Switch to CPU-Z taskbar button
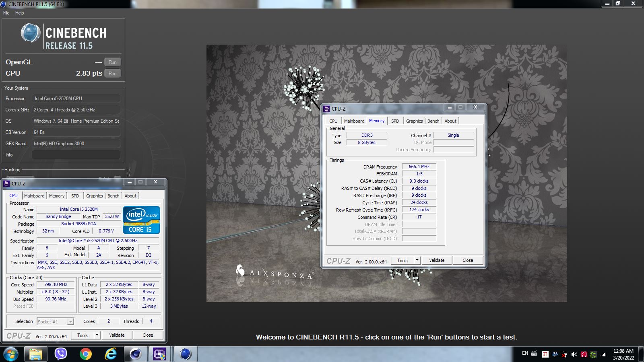 160,354
